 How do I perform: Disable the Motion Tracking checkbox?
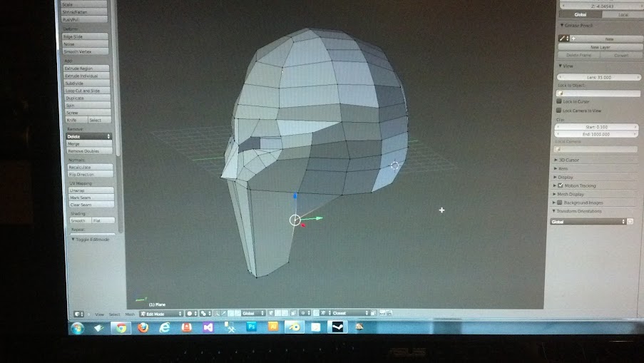coord(561,185)
